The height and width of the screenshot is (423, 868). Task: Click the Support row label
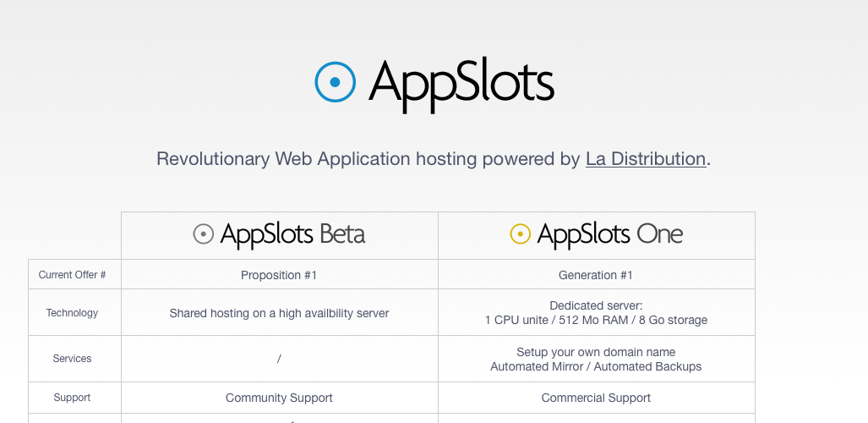pyautogui.click(x=73, y=398)
